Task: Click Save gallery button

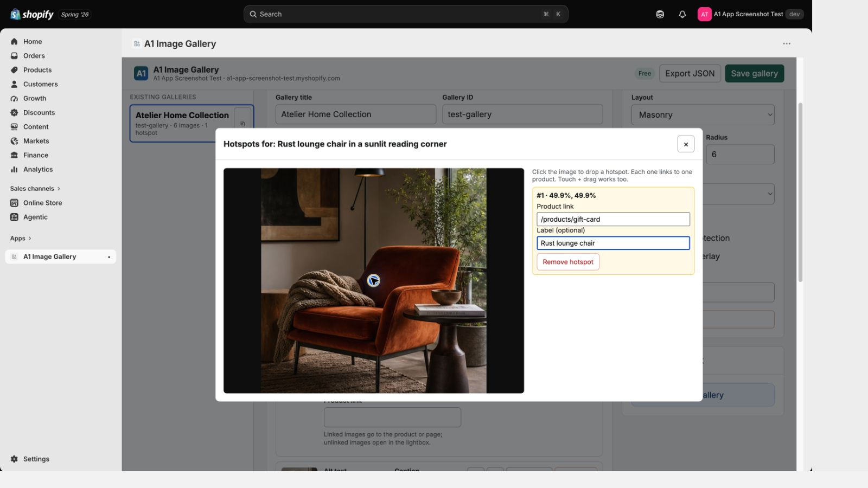Action: [754, 74]
